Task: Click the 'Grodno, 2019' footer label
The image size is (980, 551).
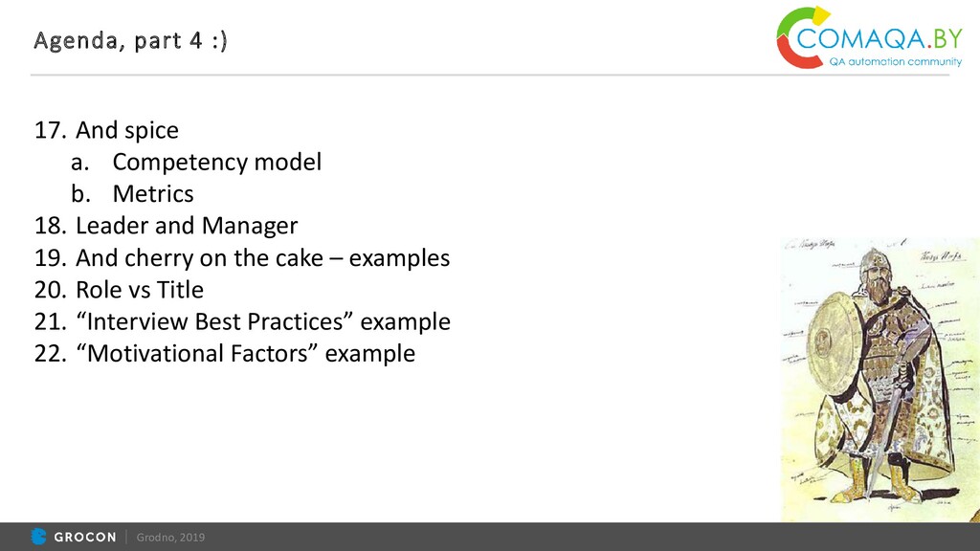Action: (x=170, y=538)
